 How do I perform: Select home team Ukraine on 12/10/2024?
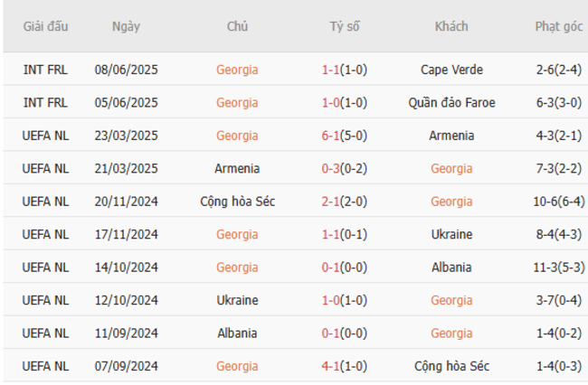pyautogui.click(x=237, y=300)
